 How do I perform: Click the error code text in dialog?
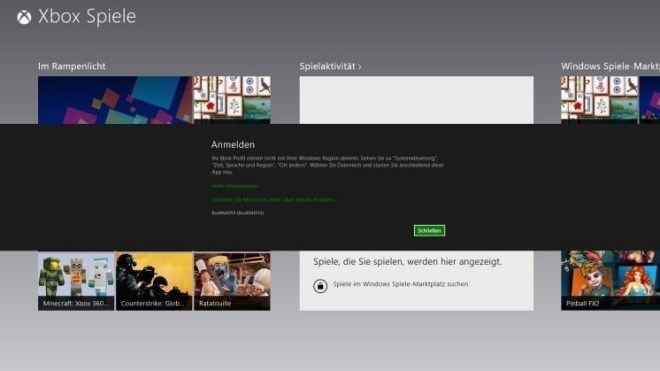[238, 213]
